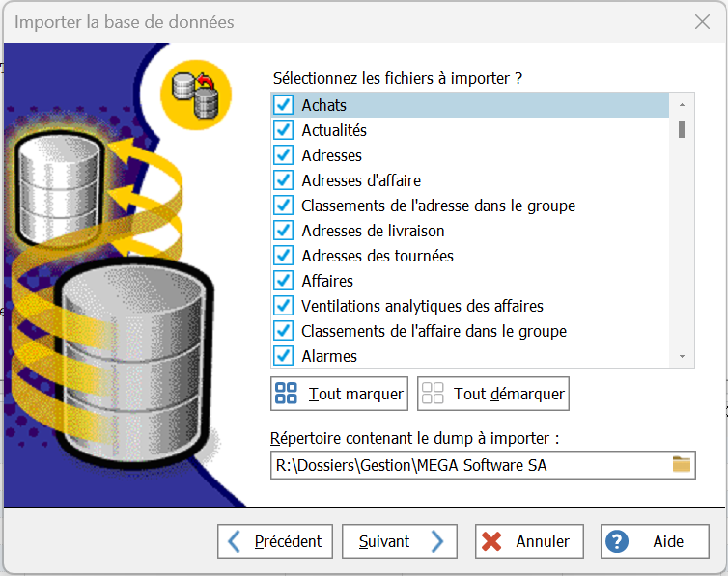
Task: Select Ventilations analytiques des affaires entry
Action: pos(422,306)
